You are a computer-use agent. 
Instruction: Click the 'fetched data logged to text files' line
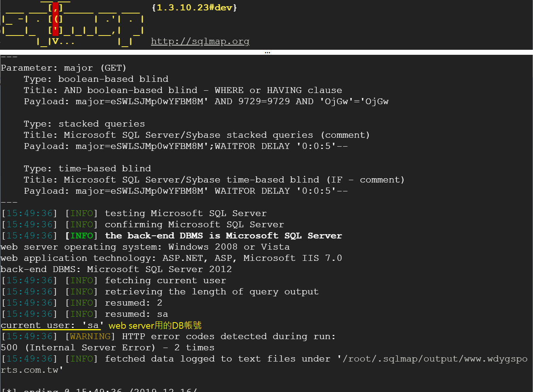point(265,359)
